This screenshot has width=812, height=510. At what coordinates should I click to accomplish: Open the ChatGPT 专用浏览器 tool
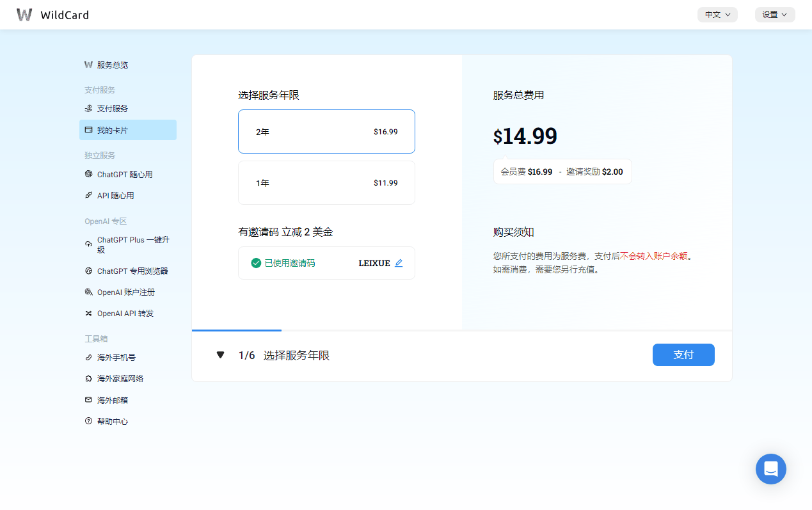[x=133, y=271]
